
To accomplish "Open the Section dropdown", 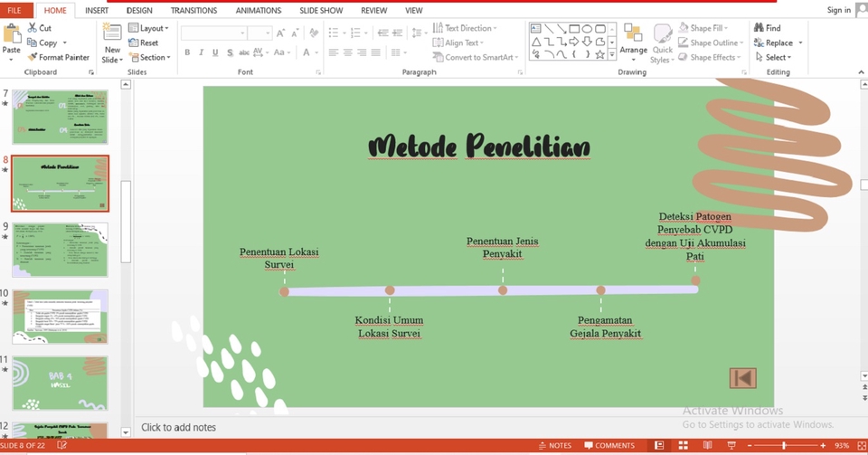I will (149, 57).
